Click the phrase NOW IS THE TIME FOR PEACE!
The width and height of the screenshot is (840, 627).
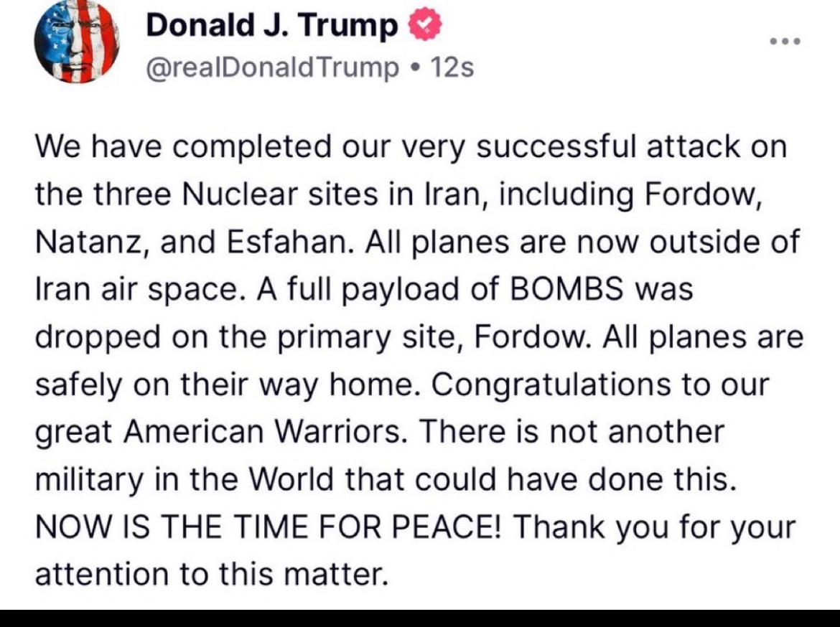tap(269, 527)
